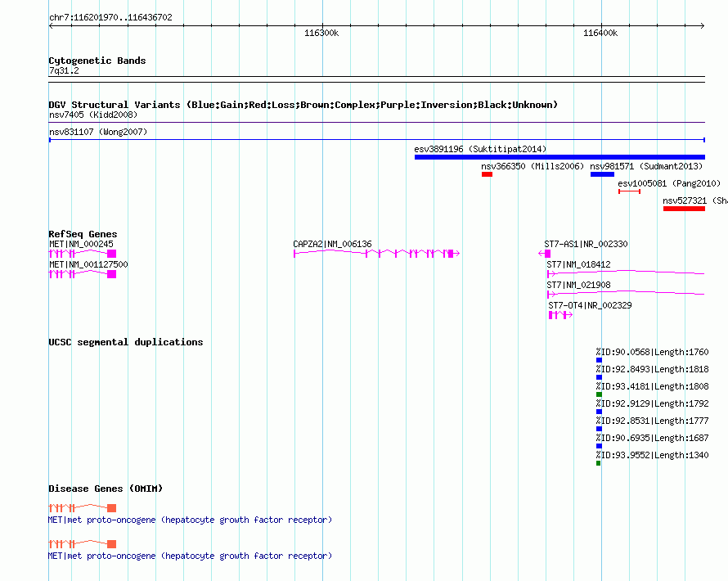Click the ST7-OT4|NR_002329 label
Screen dimensions: 728x581
[590, 305]
